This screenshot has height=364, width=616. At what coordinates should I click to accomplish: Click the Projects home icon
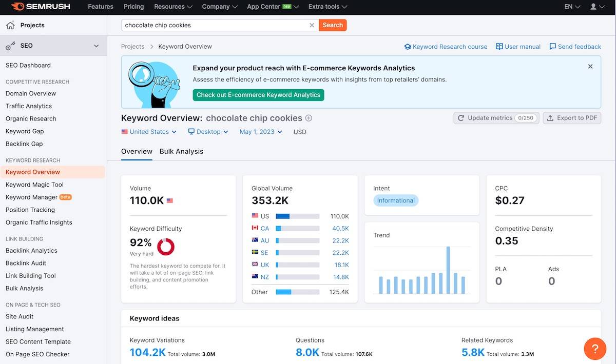(x=10, y=25)
